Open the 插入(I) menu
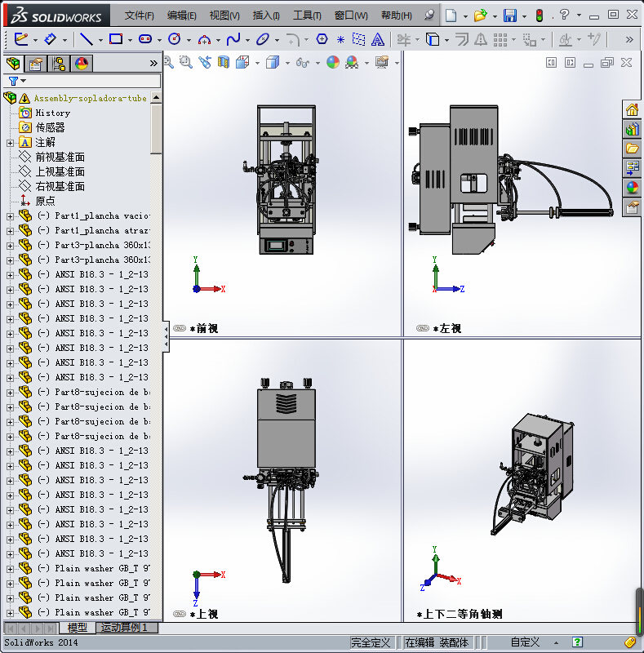This screenshot has height=653, width=644. coord(266,16)
